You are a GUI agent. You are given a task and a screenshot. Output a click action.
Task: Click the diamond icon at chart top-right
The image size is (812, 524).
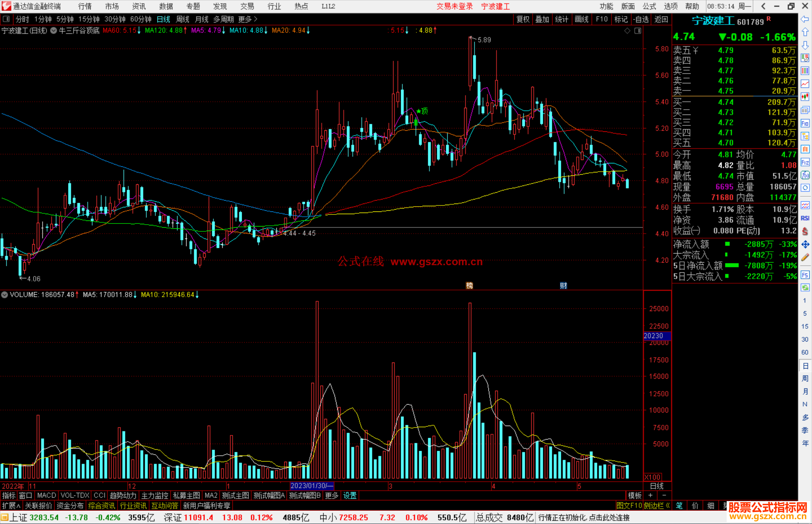[x=627, y=31]
